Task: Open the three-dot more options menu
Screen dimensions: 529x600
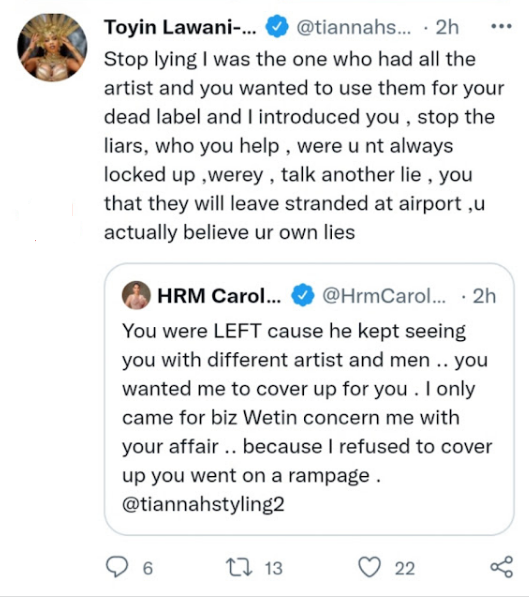Action: tap(501, 27)
